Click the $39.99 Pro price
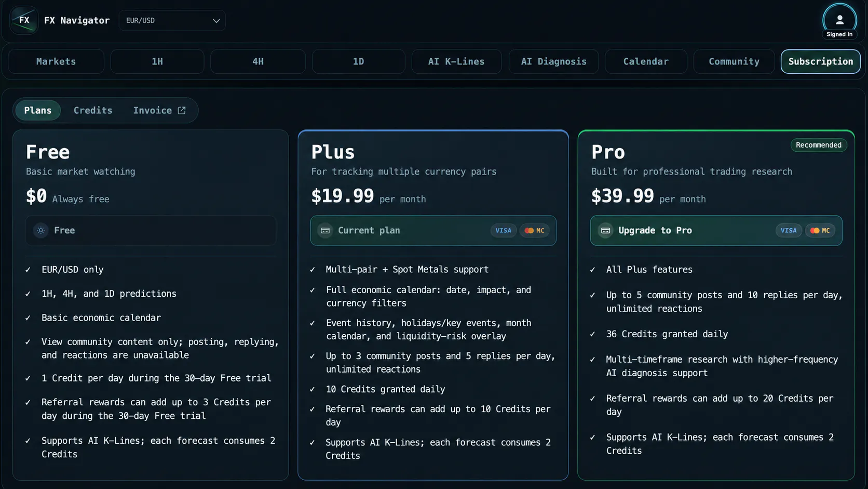Screen dimensions: 868x489 click(622, 196)
